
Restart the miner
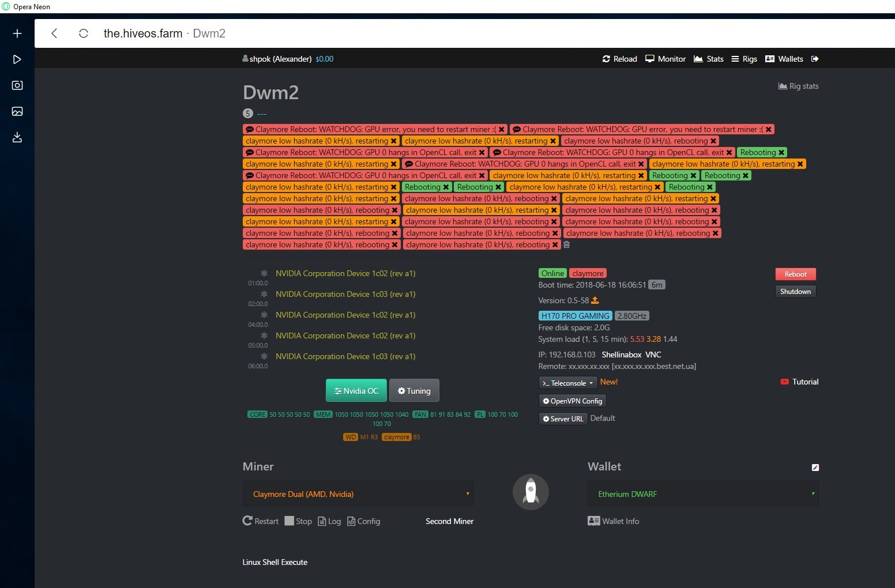tap(261, 521)
